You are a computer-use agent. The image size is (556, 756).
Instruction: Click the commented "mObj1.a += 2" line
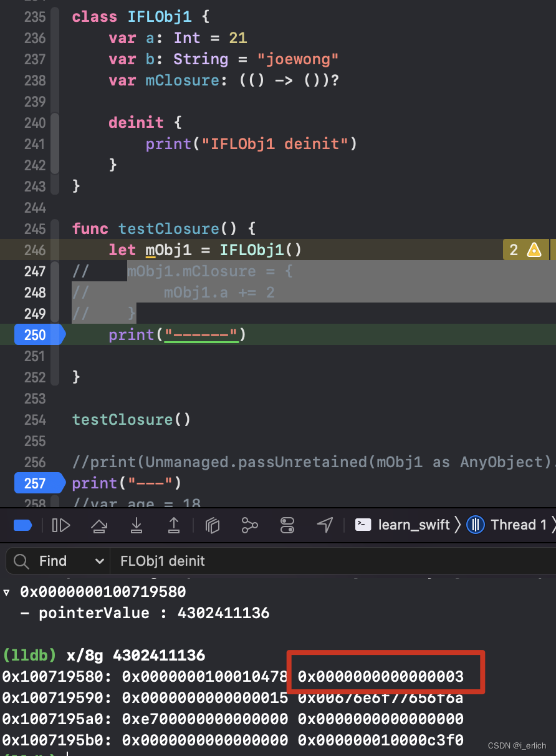pos(219,293)
